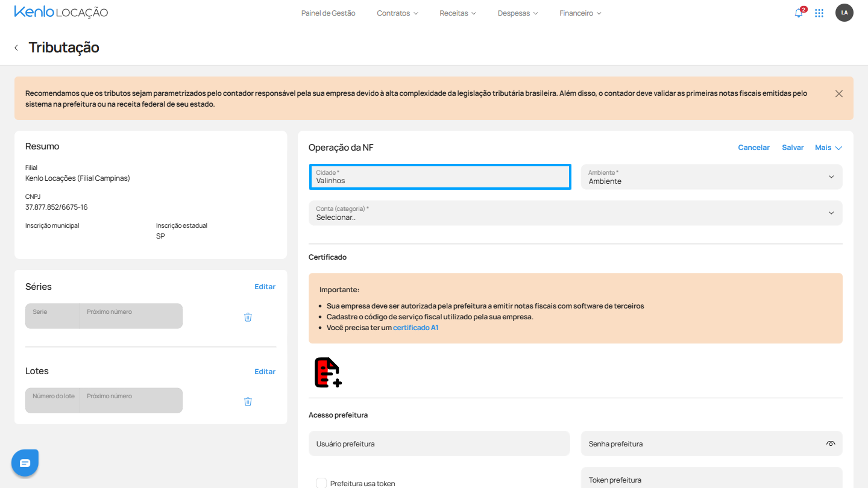
Task: Click Salvar in Operação da NF
Action: [793, 148]
